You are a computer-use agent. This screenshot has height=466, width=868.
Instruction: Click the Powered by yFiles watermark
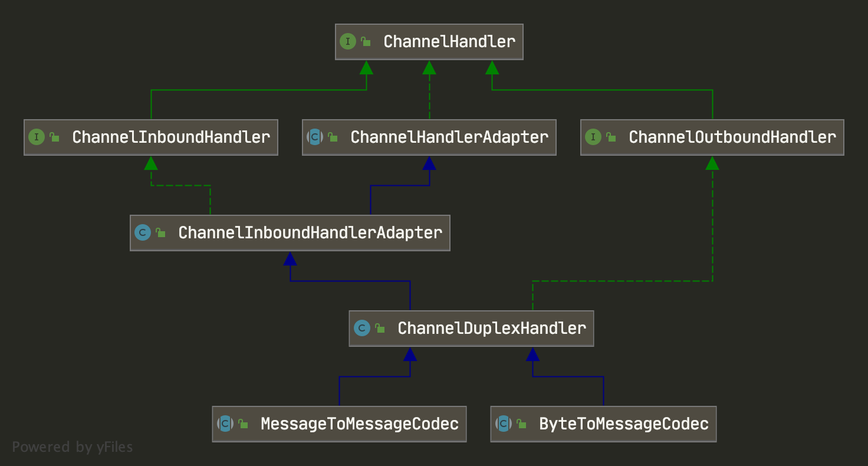[x=73, y=447]
